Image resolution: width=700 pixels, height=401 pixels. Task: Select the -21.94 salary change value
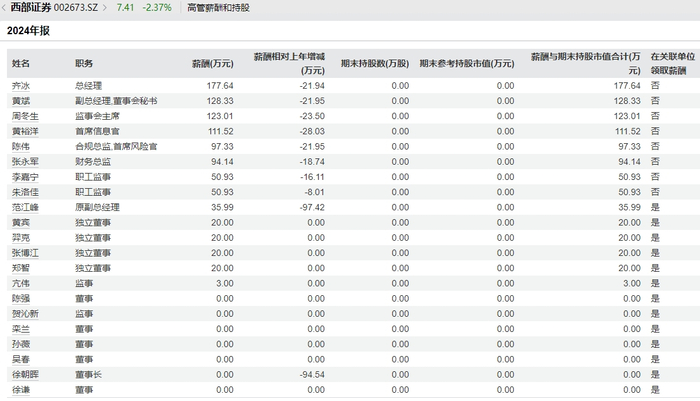pyautogui.click(x=312, y=86)
